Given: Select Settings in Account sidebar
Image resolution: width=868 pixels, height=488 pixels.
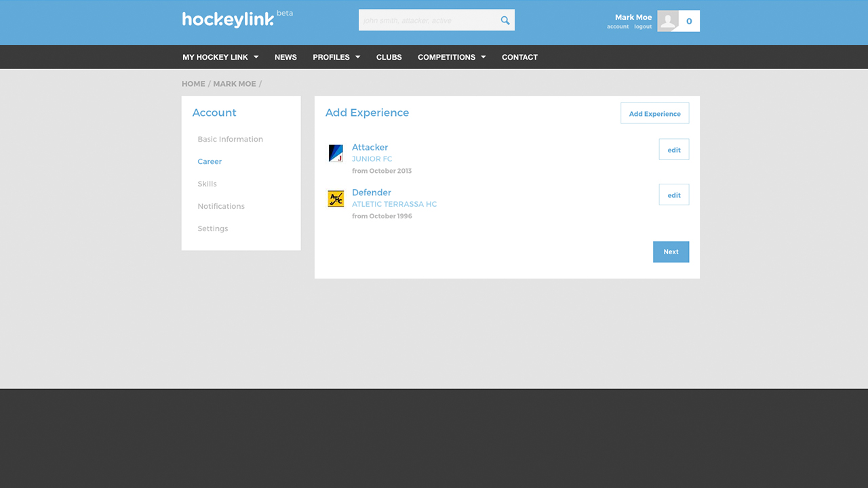Looking at the screenshot, I should (x=213, y=228).
